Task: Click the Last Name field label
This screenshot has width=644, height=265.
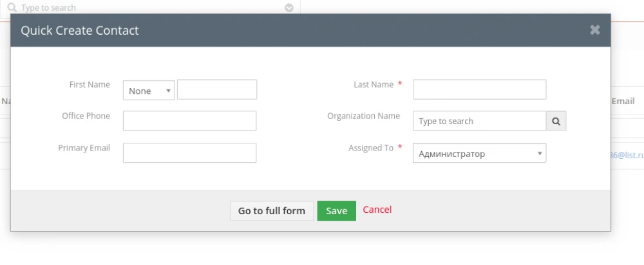Action: [374, 84]
